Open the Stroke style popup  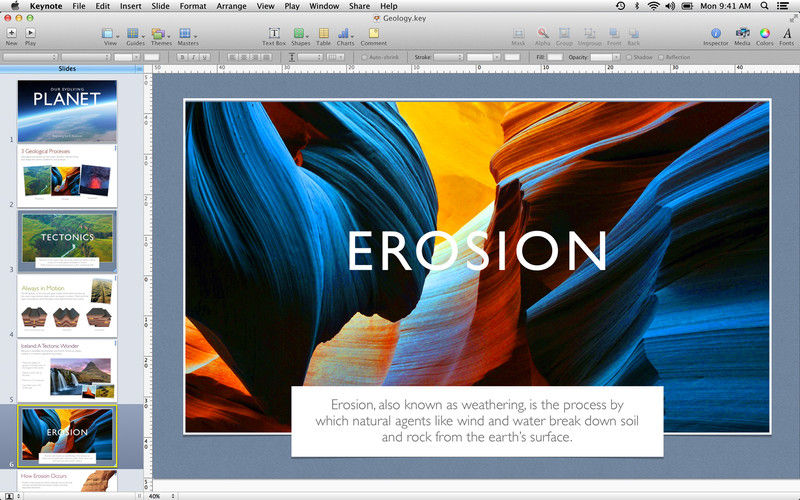coord(448,58)
